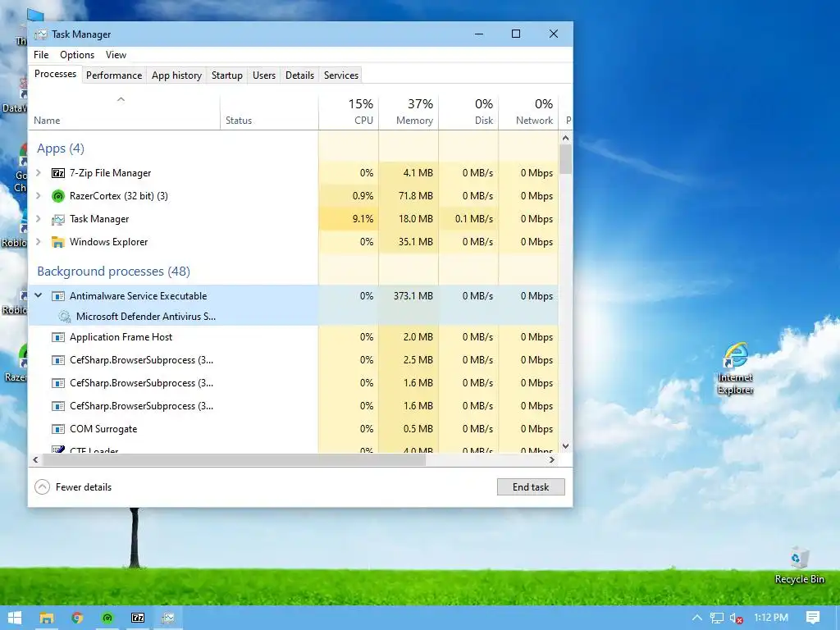Collapse to Fewer details view
This screenshot has height=630, width=840.
click(73, 487)
